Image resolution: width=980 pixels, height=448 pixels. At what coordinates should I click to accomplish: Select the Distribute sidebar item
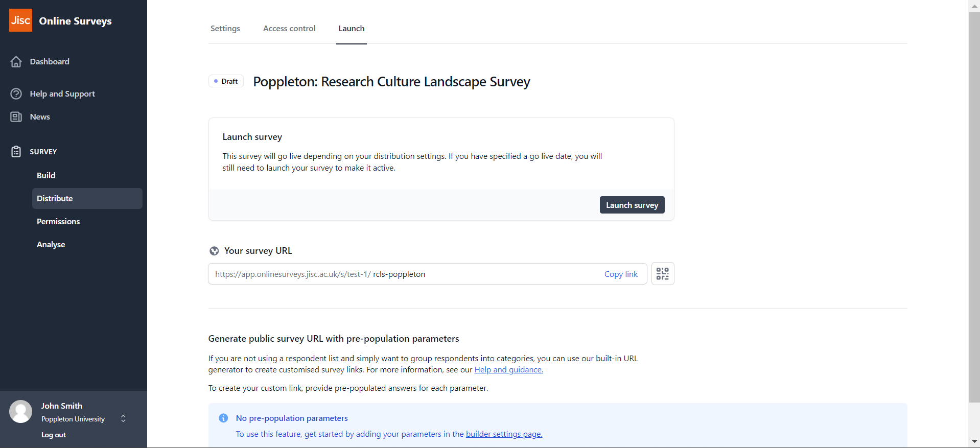pos(87,198)
